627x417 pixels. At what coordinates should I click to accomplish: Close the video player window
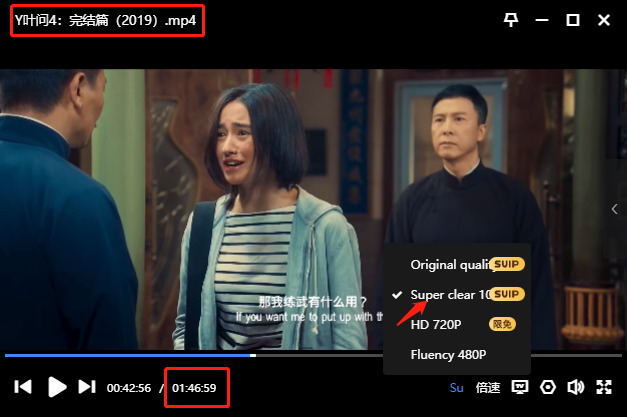(604, 20)
